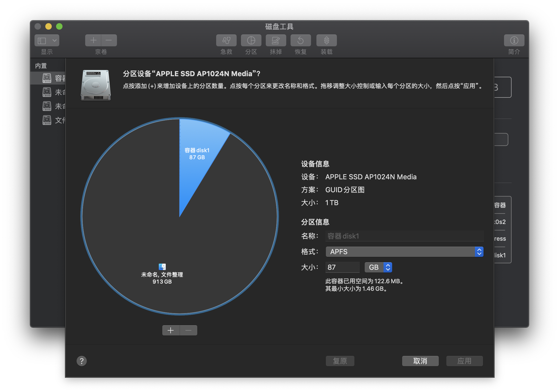Click the Partition (分区) toolbar icon
559x392 pixels.
click(251, 40)
